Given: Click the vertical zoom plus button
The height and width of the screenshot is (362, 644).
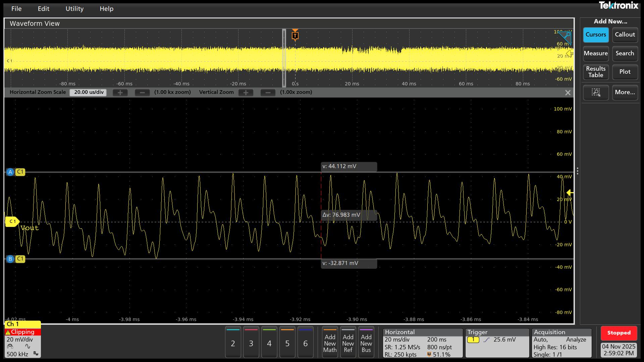Looking at the screenshot, I should pyautogui.click(x=246, y=93).
